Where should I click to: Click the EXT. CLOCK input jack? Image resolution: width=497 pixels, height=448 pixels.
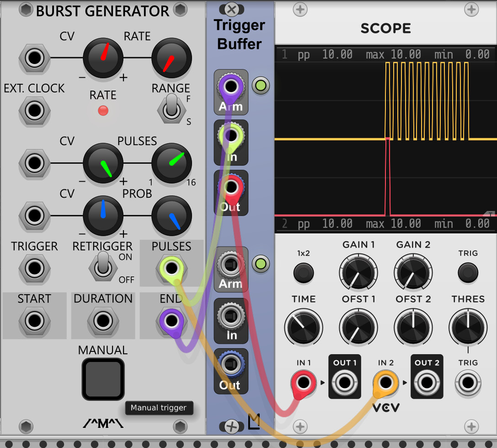pyautogui.click(x=35, y=111)
